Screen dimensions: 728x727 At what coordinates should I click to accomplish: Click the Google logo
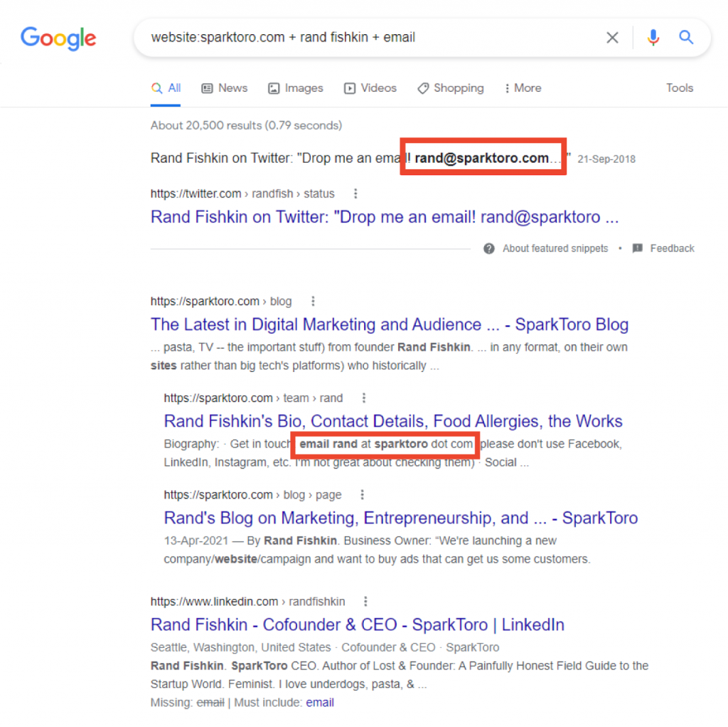coord(58,38)
